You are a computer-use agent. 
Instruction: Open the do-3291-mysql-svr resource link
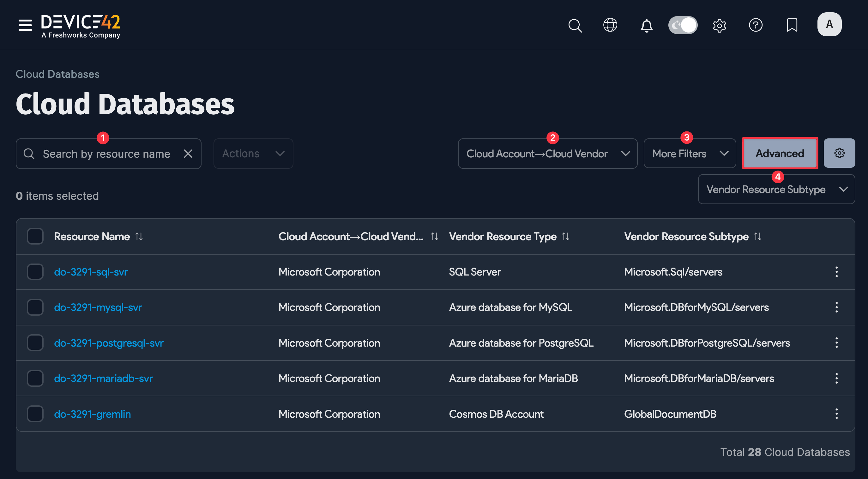click(x=98, y=307)
